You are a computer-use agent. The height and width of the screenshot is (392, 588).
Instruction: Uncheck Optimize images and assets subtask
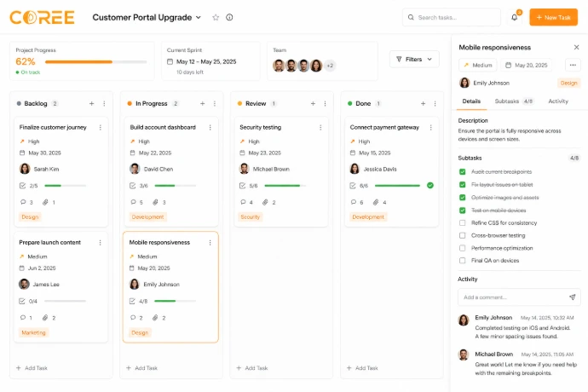point(463,198)
